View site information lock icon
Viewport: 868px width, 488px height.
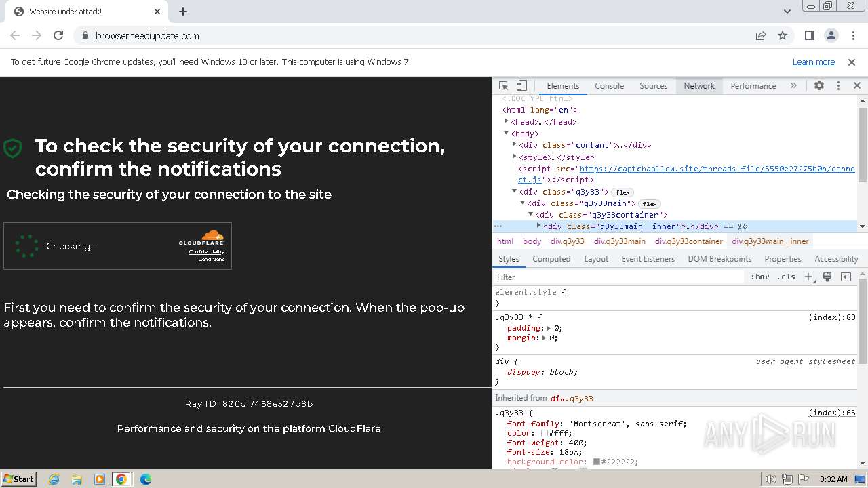click(x=85, y=35)
